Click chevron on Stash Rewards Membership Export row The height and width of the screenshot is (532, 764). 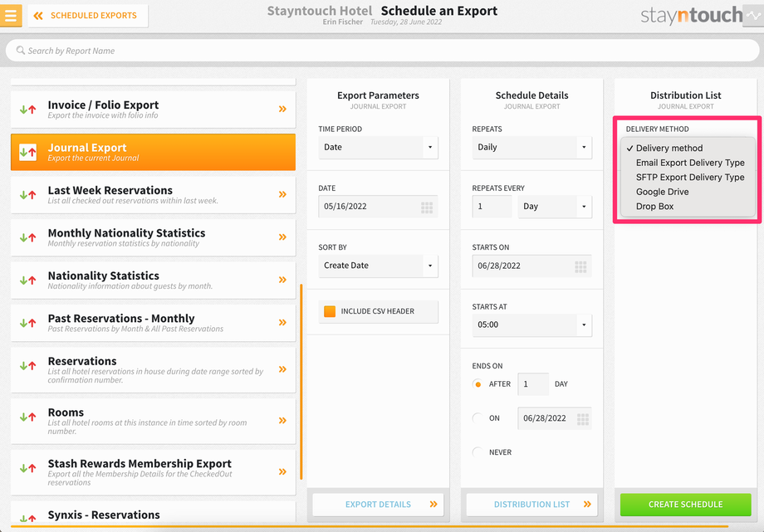282,471
